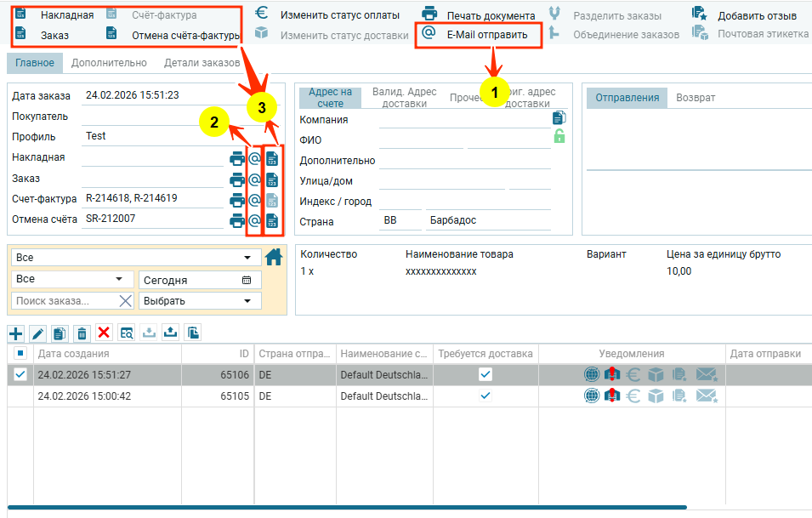This screenshot has height=518, width=812.
Task: Click the trash bin icon above the table
Action: click(x=82, y=333)
